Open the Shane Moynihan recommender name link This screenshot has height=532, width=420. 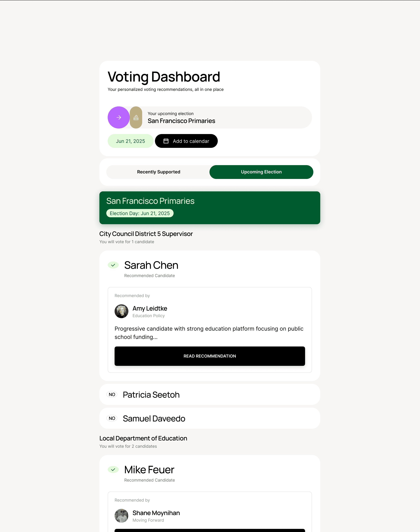pyautogui.click(x=156, y=513)
